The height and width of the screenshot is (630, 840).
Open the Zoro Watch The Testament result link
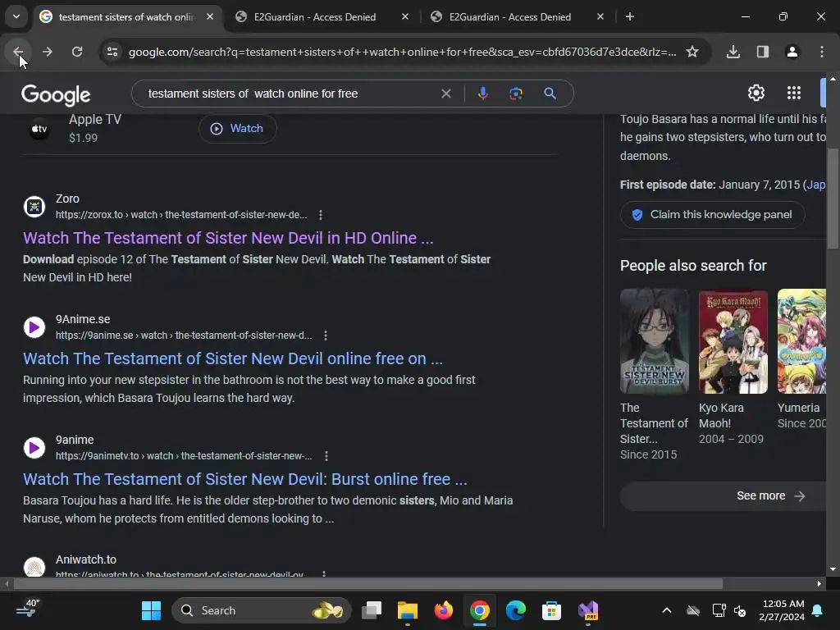228,238
